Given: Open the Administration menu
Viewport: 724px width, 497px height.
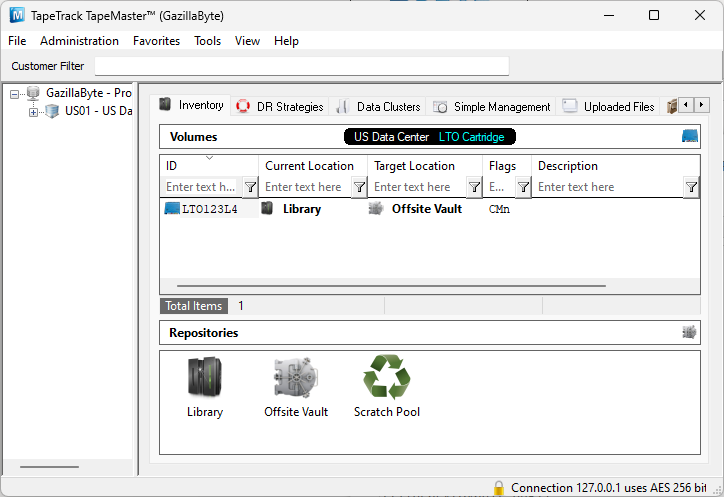Looking at the screenshot, I should pyautogui.click(x=79, y=41).
